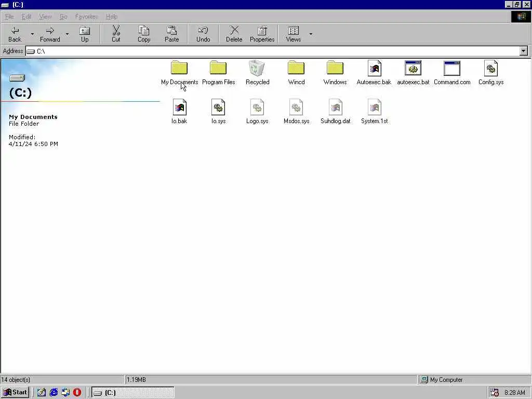The width and height of the screenshot is (532, 399).
Task: Go up one level with Up button
Action: pos(85,34)
